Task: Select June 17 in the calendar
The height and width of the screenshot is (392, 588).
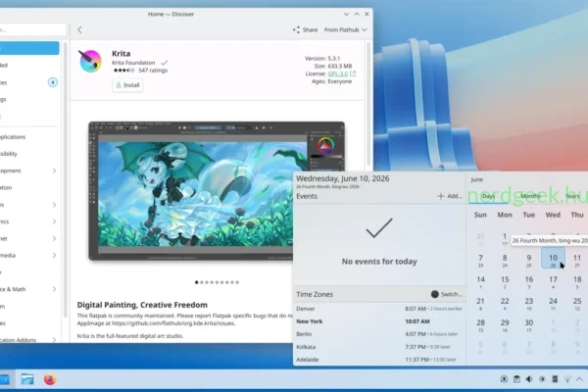Action: [x=553, y=281]
